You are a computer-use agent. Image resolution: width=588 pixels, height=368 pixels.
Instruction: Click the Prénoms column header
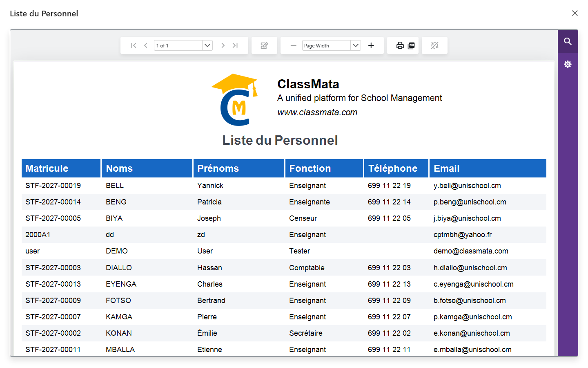pos(239,168)
